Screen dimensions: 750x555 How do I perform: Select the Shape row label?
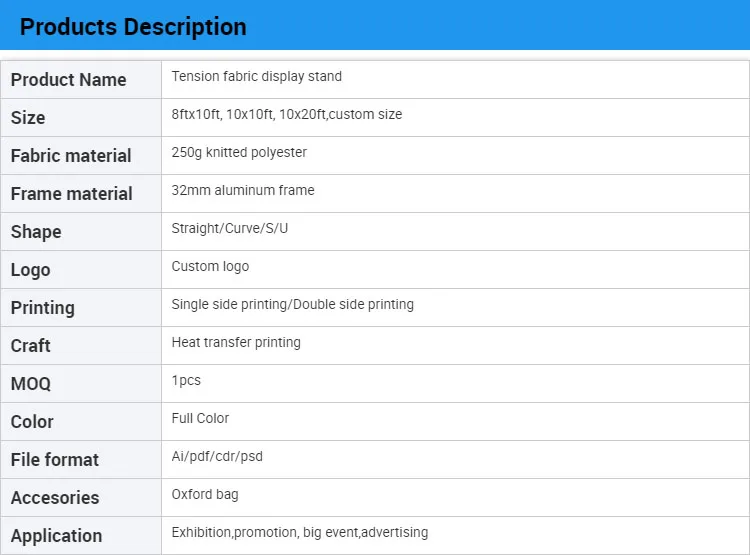click(x=36, y=232)
